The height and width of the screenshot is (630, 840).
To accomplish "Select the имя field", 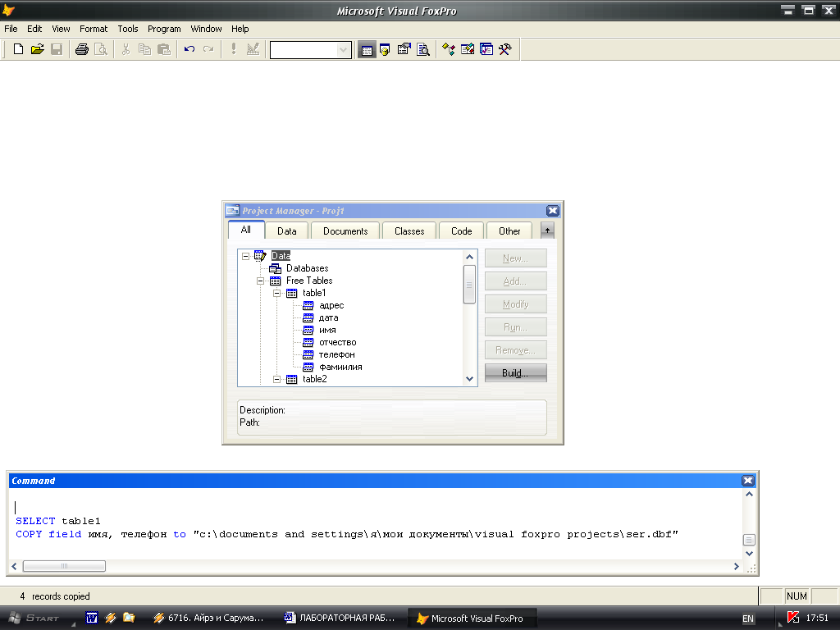I will click(x=327, y=330).
